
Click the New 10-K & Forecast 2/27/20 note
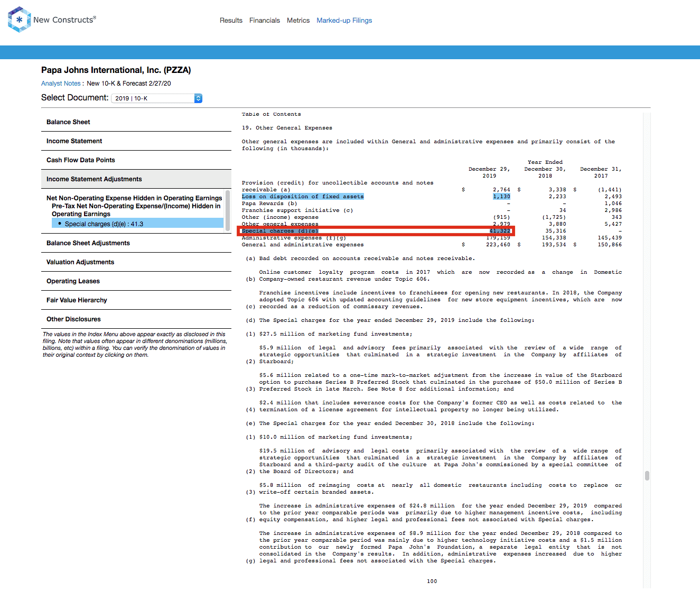click(x=129, y=84)
